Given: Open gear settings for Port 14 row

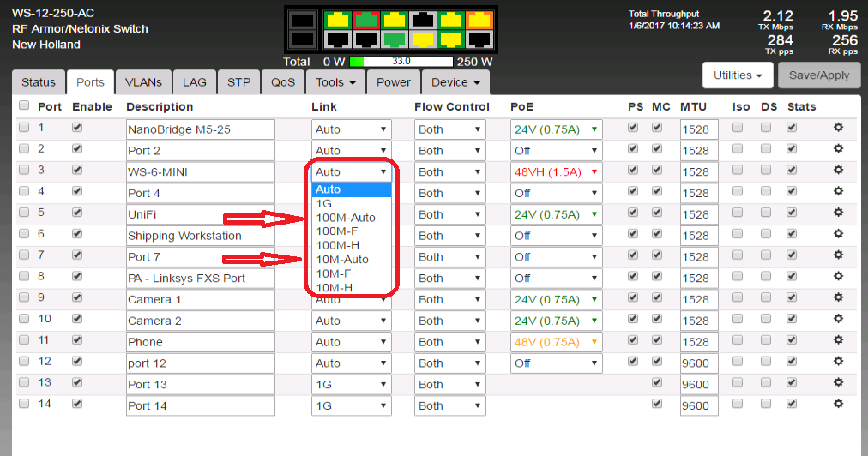Looking at the screenshot, I should point(839,405).
